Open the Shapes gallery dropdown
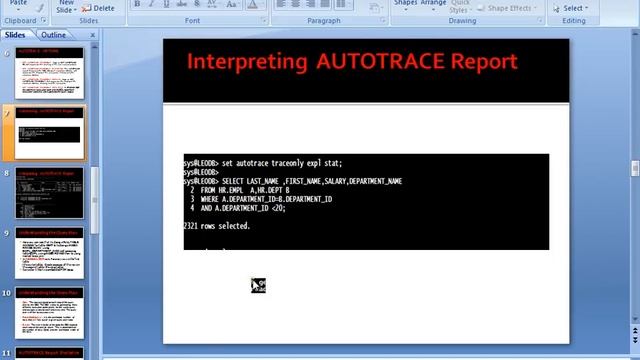 (405, 5)
